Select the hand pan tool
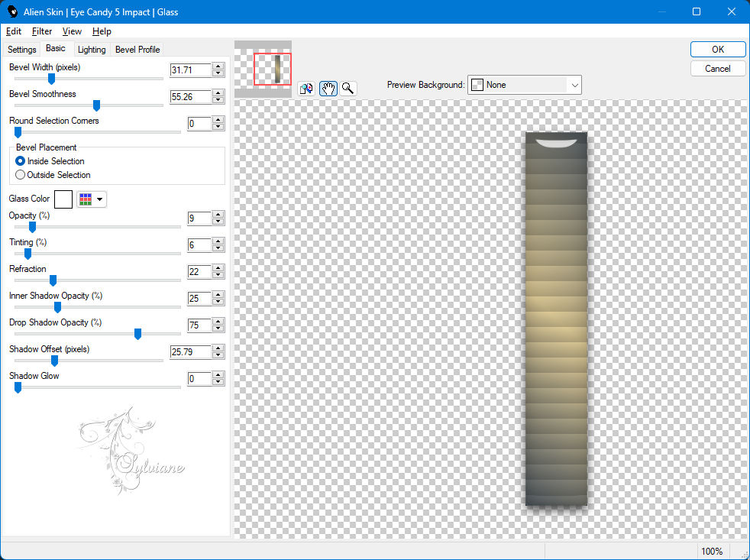 (328, 89)
